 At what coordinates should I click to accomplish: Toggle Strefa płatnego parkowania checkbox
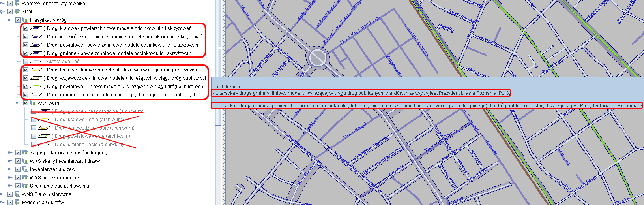click(x=18, y=186)
